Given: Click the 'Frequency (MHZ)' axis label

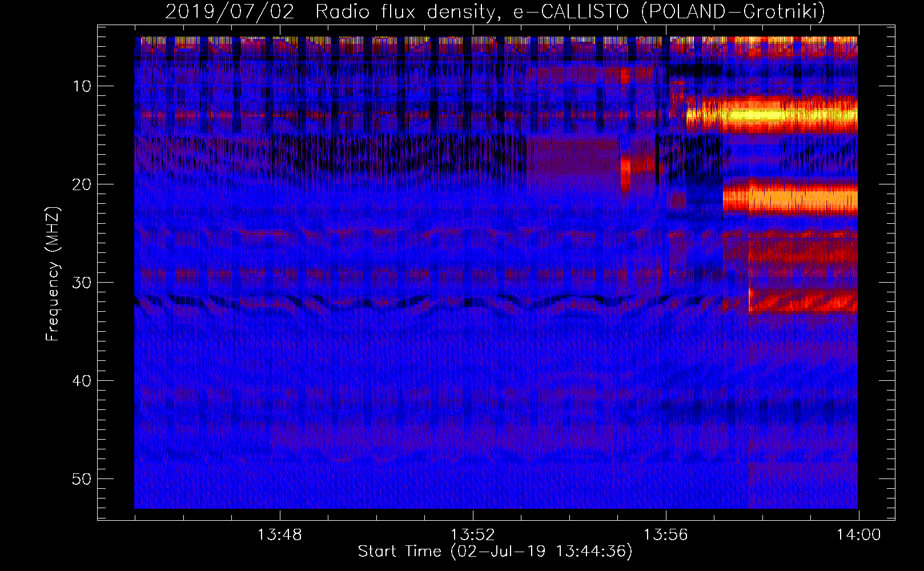Looking at the screenshot, I should (53, 274).
